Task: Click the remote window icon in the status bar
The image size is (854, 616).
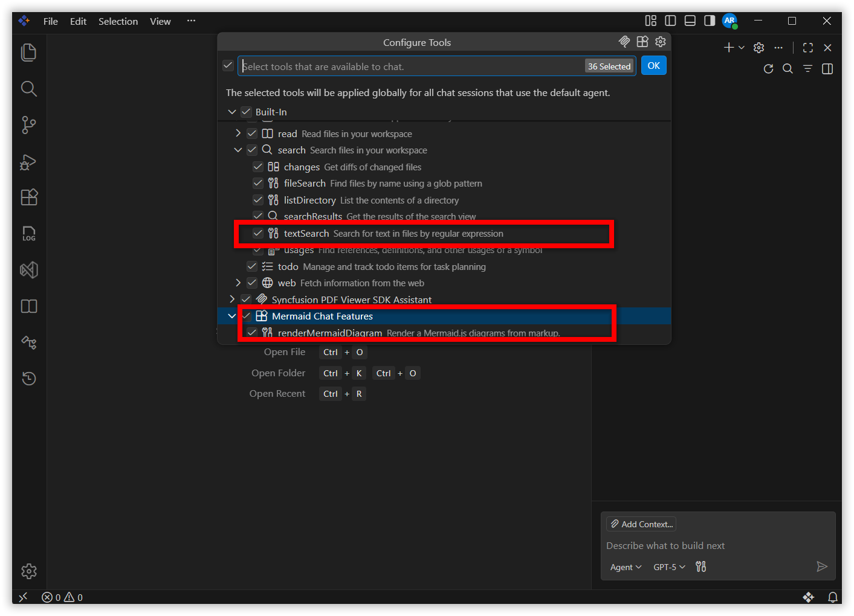Action: [x=23, y=597]
